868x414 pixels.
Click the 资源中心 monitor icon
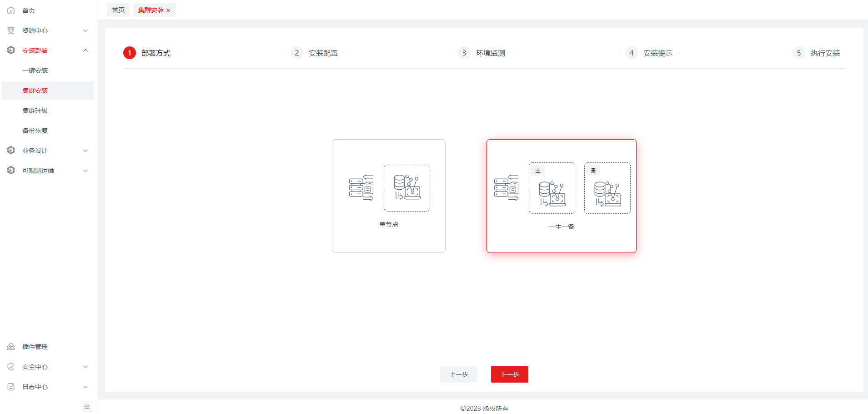click(x=11, y=30)
